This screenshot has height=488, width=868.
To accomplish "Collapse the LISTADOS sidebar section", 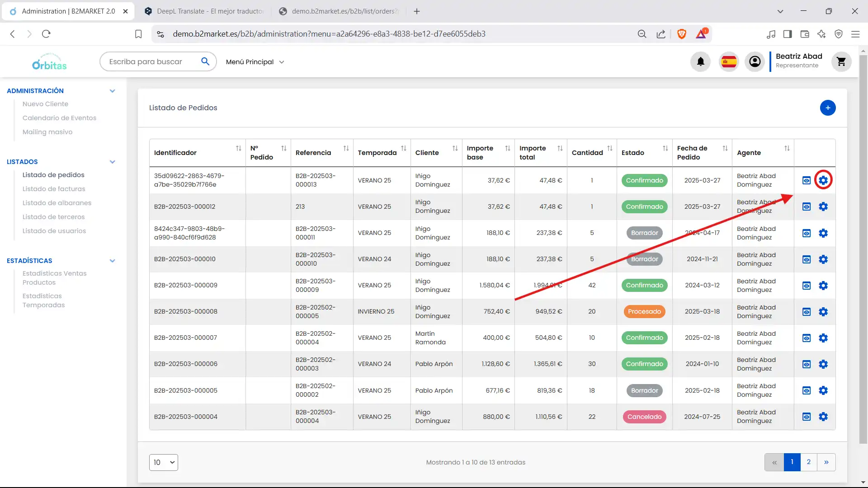I will tap(113, 161).
